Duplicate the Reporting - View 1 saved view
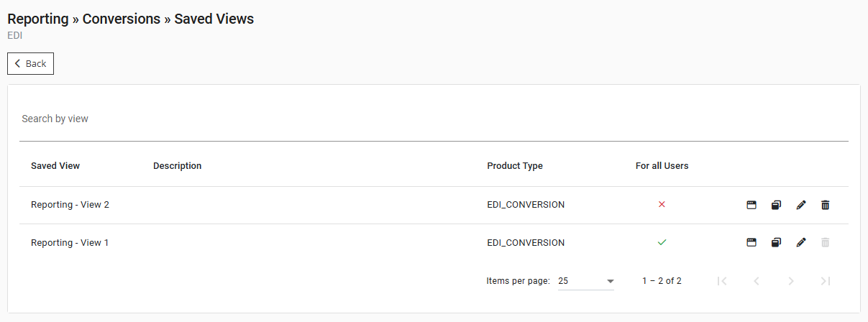The height and width of the screenshot is (322, 868). 776,243
